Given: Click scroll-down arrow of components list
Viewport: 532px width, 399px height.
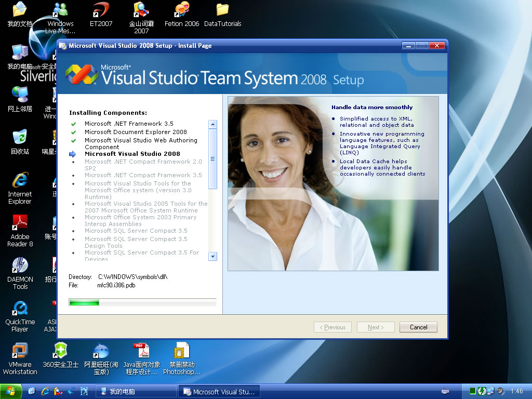Looking at the screenshot, I should [x=212, y=256].
